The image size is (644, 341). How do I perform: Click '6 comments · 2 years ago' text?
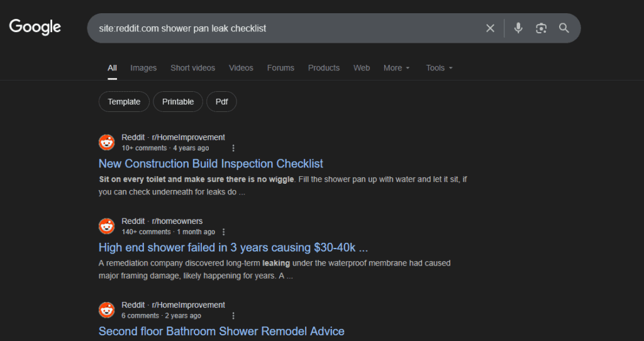161,316
